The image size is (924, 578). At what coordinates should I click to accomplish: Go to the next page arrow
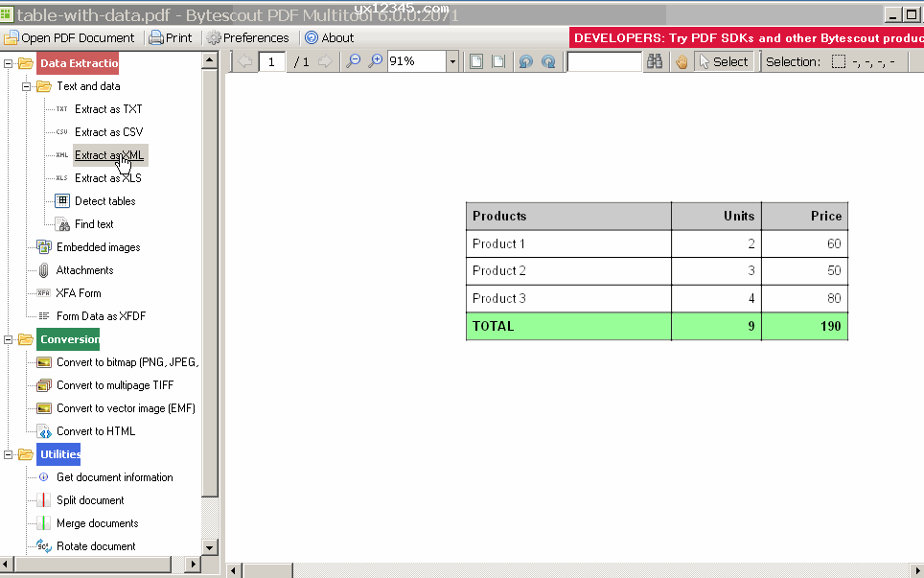pos(325,61)
